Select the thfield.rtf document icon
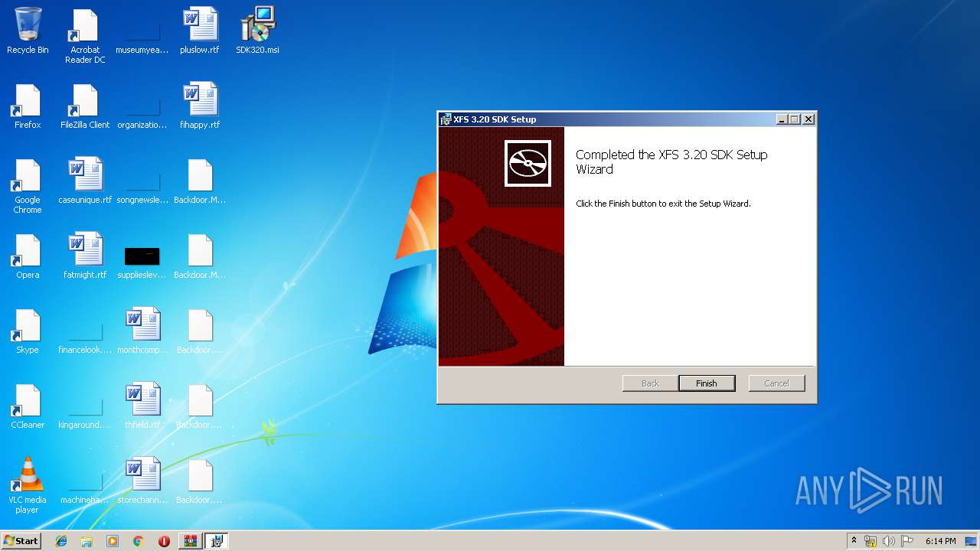 point(142,406)
